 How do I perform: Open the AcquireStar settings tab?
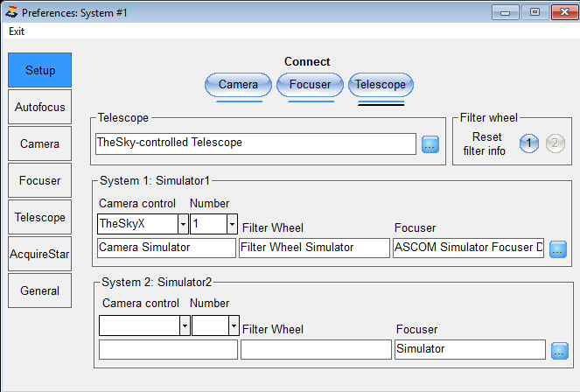coord(40,254)
